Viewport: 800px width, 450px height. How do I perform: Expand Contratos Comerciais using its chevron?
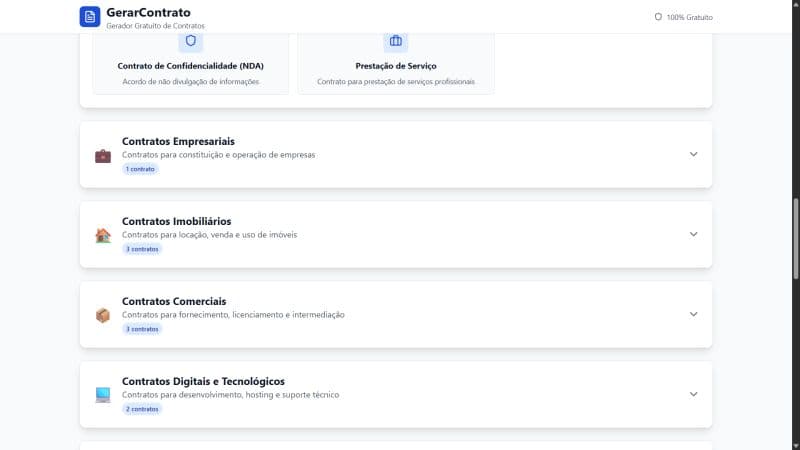(693, 314)
